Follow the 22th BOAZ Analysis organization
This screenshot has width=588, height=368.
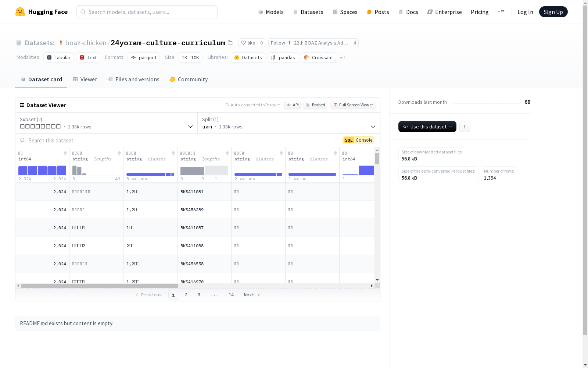[x=310, y=43]
